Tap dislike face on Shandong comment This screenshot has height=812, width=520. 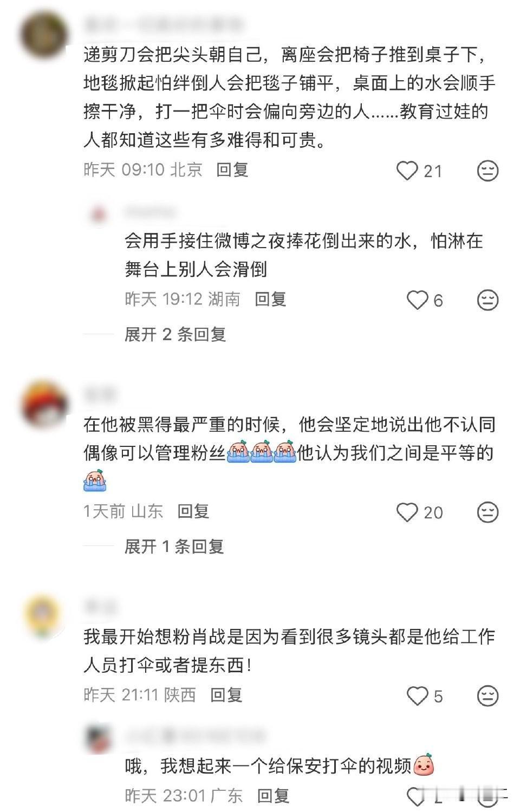pos(487,512)
